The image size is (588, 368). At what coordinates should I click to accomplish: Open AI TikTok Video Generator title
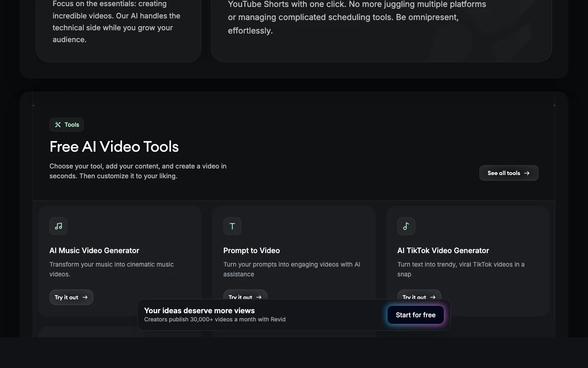443,251
